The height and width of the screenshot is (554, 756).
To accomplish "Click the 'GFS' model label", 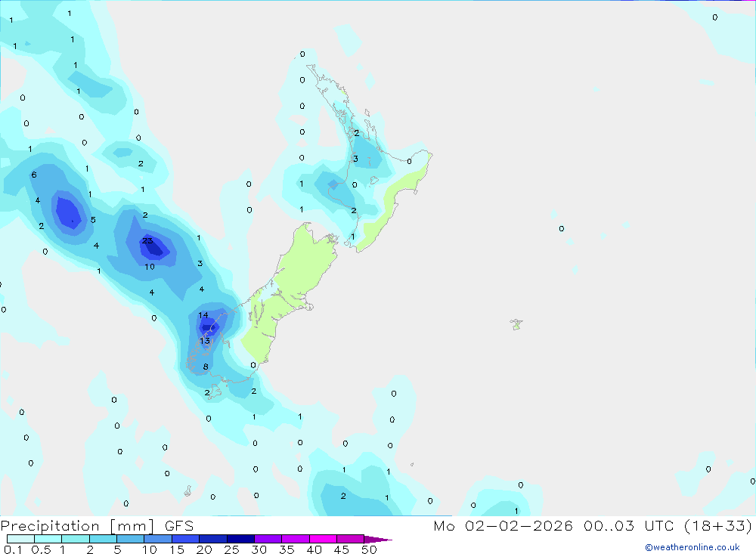I will (x=179, y=526).
